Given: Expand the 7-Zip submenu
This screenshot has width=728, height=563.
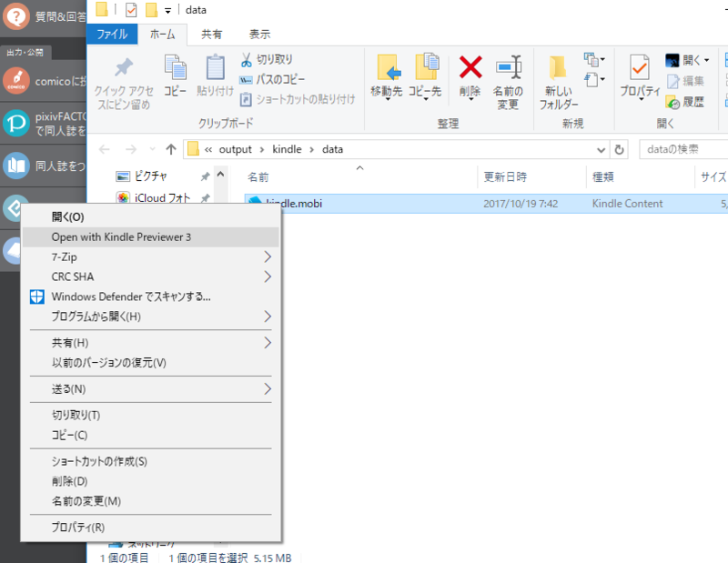Looking at the screenshot, I should point(268,256).
